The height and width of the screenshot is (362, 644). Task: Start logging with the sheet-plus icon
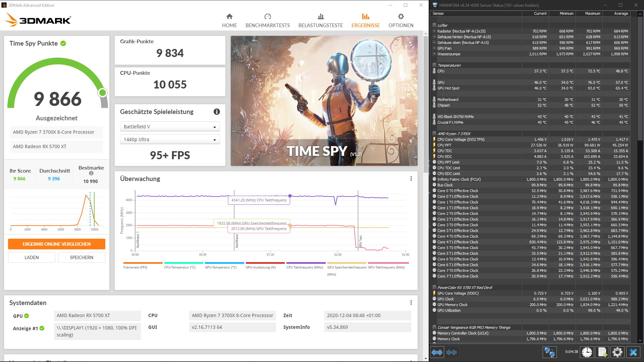click(602, 352)
